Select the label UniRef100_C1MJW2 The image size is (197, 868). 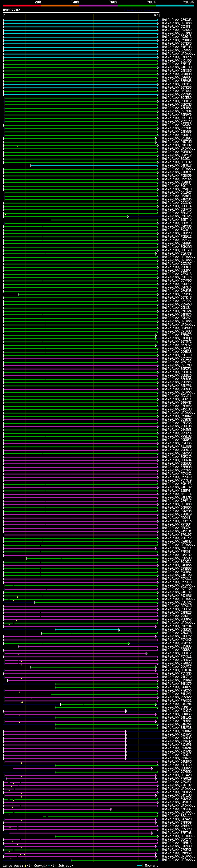[x=177, y=145]
